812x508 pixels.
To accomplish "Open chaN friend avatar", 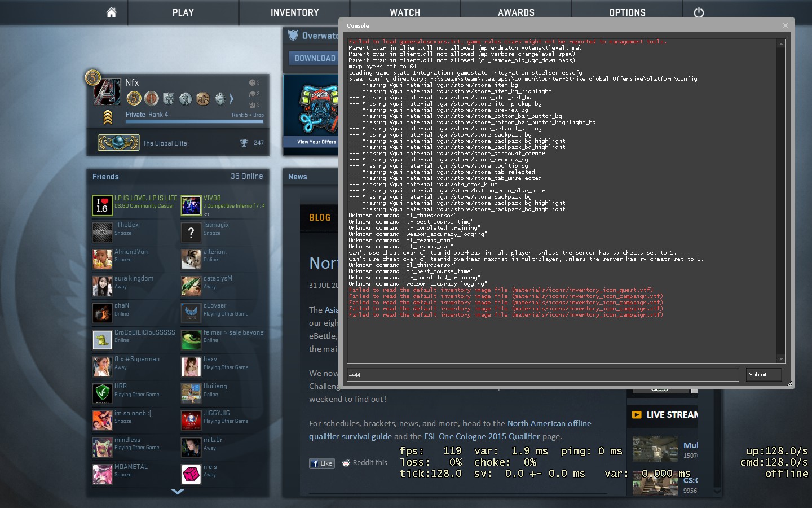I will (x=102, y=313).
